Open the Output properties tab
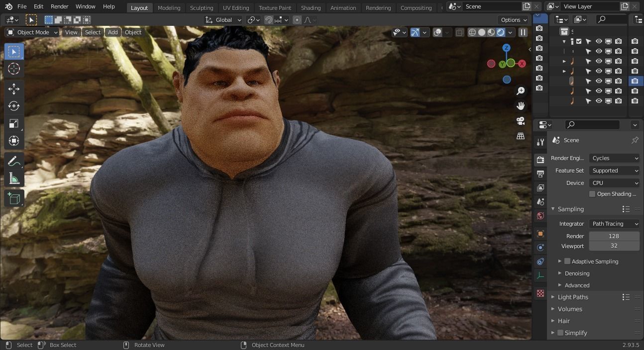 coord(540,174)
